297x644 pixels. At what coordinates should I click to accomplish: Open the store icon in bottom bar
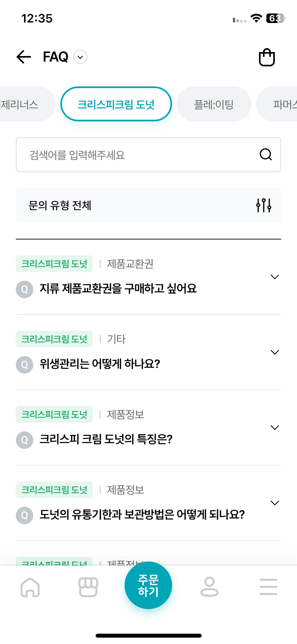88,587
